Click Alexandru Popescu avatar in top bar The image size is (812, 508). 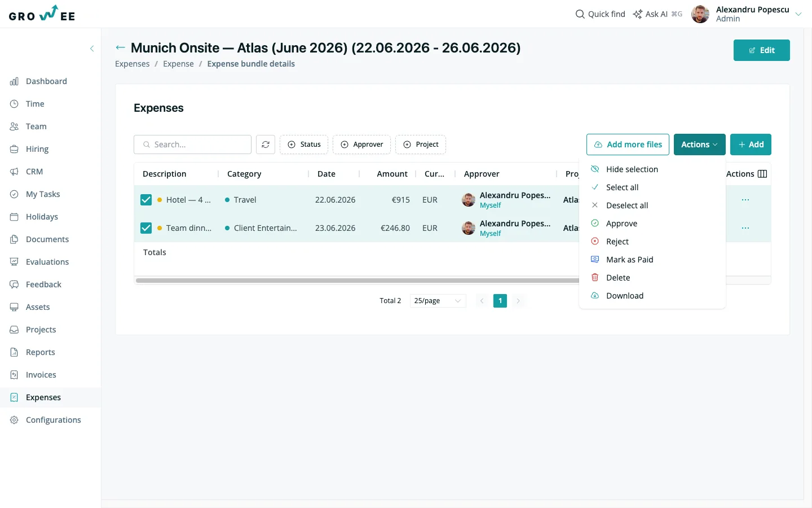[700, 14]
